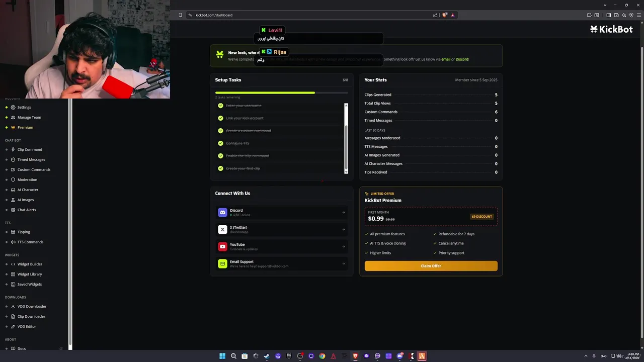Open Settings gear icon in sidebar
The height and width of the screenshot is (362, 644).
point(13,107)
